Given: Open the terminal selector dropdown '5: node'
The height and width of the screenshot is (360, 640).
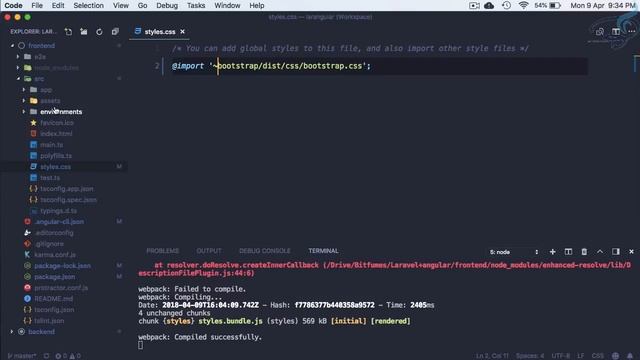Looking at the screenshot, I should [x=514, y=252].
